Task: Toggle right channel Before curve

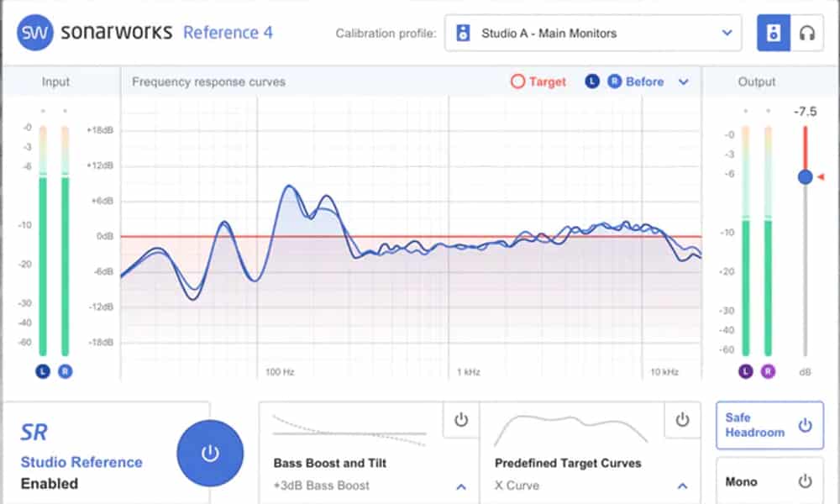Action: (x=615, y=81)
